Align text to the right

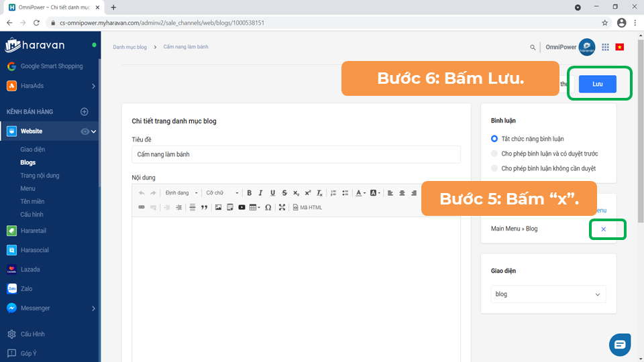(x=414, y=193)
